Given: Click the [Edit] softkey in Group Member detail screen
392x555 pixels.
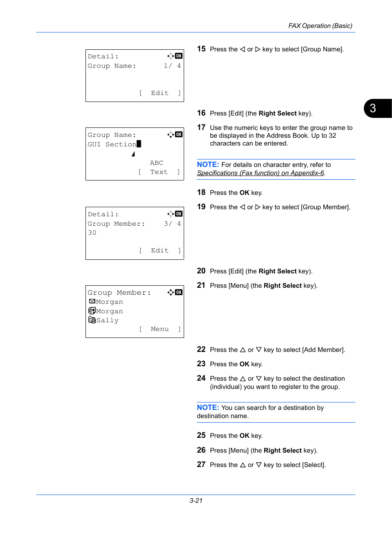Looking at the screenshot, I should pos(160,250).
